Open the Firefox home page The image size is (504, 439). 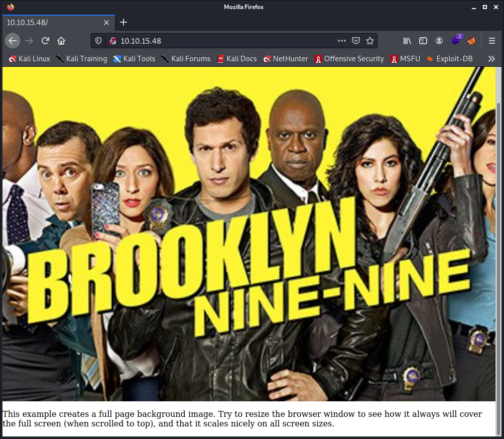tap(61, 41)
